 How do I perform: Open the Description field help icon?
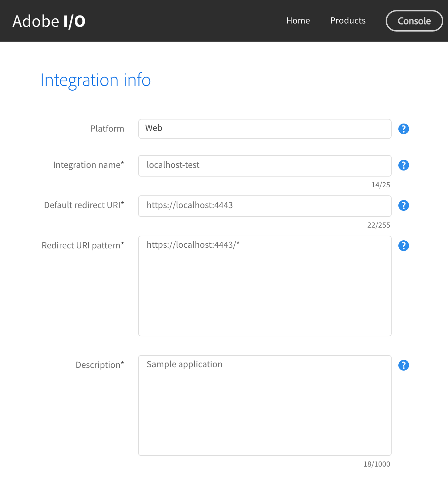tap(403, 365)
